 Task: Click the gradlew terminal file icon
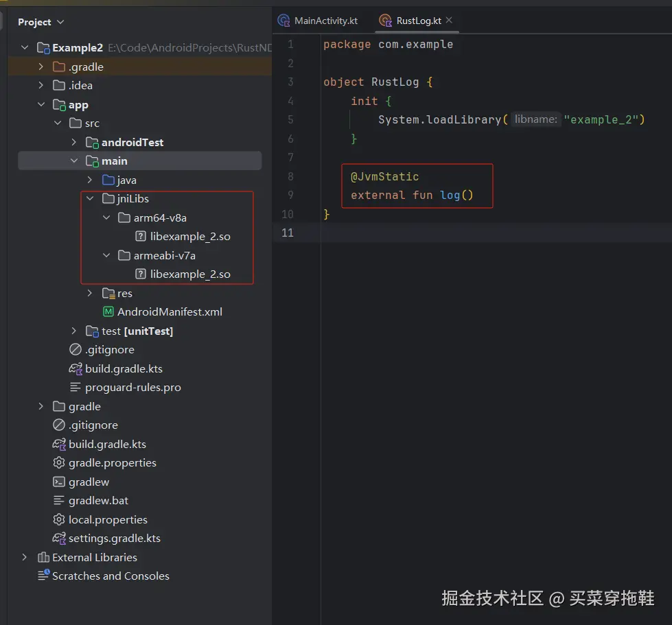[x=59, y=482]
